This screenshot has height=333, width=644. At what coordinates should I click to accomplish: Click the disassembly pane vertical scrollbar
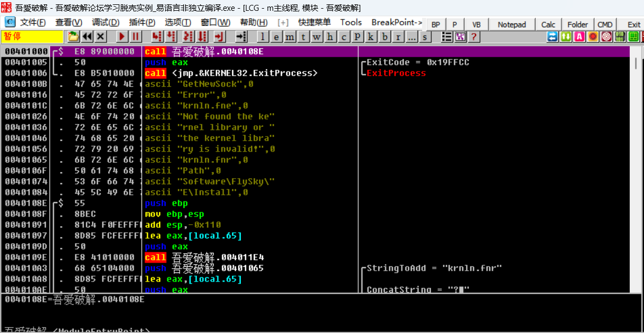(636, 169)
